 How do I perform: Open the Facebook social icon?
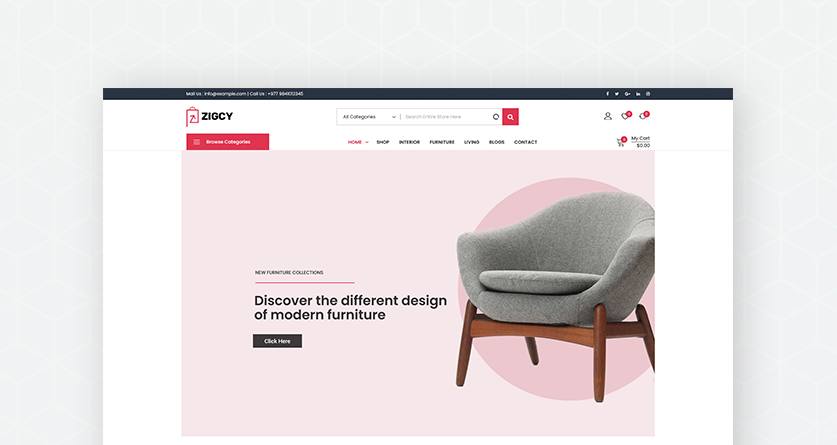[607, 94]
